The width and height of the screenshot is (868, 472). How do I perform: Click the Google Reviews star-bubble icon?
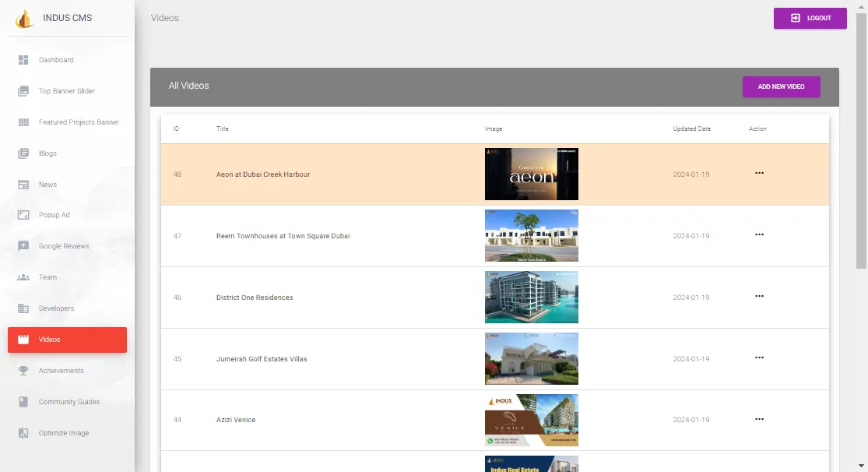(23, 246)
